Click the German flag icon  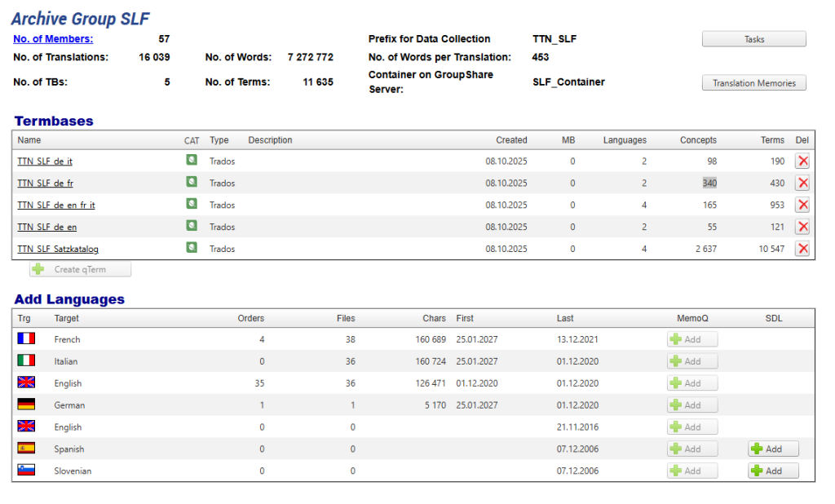point(26,405)
